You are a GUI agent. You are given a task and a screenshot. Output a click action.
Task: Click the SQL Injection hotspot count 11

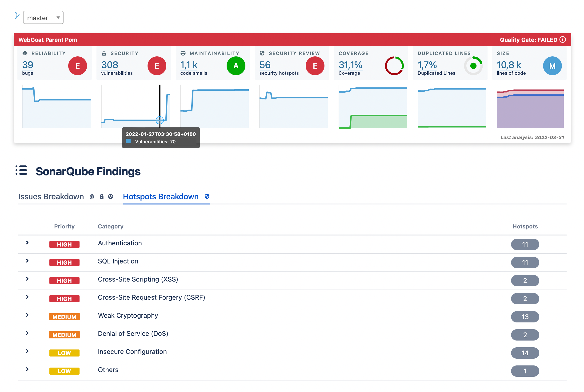pyautogui.click(x=525, y=263)
